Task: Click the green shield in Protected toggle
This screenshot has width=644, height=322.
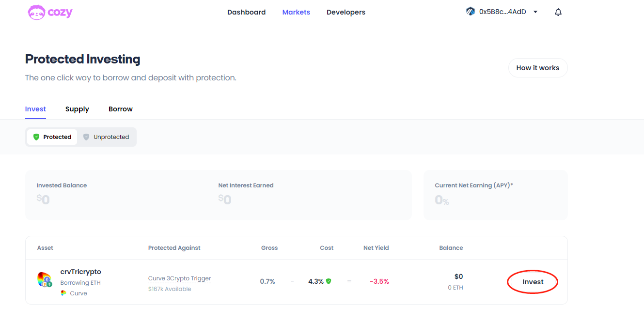Action: pyautogui.click(x=36, y=137)
